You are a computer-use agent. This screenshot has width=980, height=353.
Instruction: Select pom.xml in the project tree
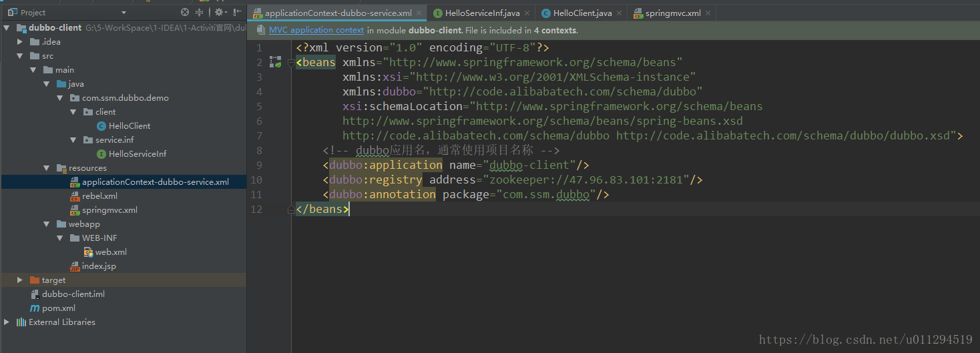click(59, 308)
